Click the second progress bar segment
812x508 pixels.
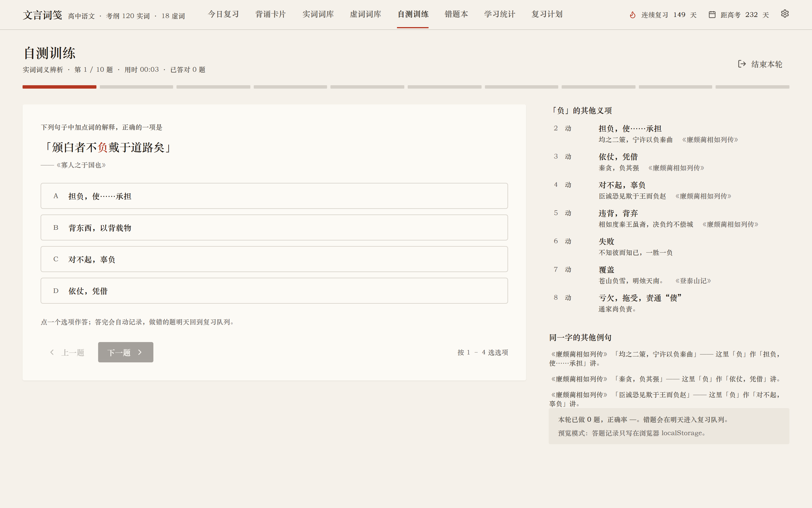(136, 87)
